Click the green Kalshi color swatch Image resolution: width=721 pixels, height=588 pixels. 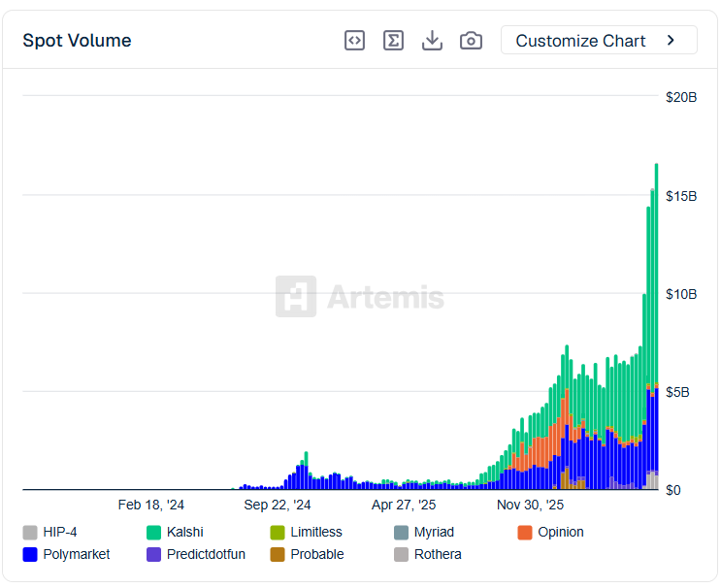pyautogui.click(x=153, y=533)
